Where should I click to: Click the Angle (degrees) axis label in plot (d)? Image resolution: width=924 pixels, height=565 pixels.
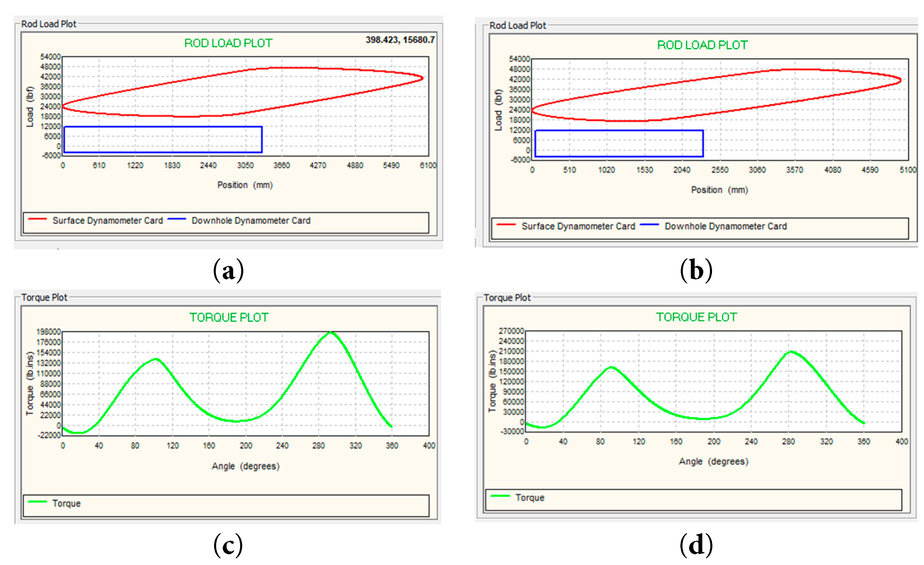click(x=713, y=461)
